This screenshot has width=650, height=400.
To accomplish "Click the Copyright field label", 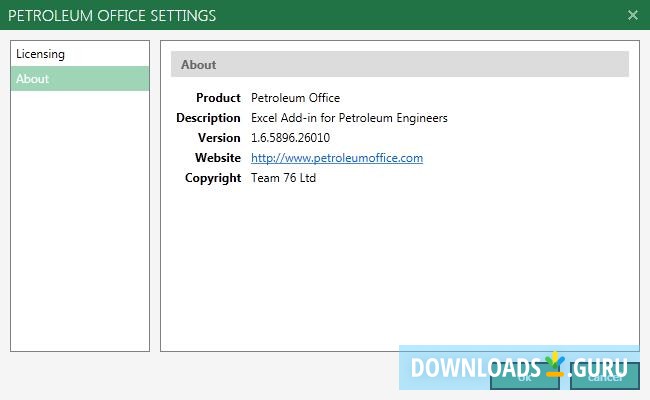I will (213, 178).
